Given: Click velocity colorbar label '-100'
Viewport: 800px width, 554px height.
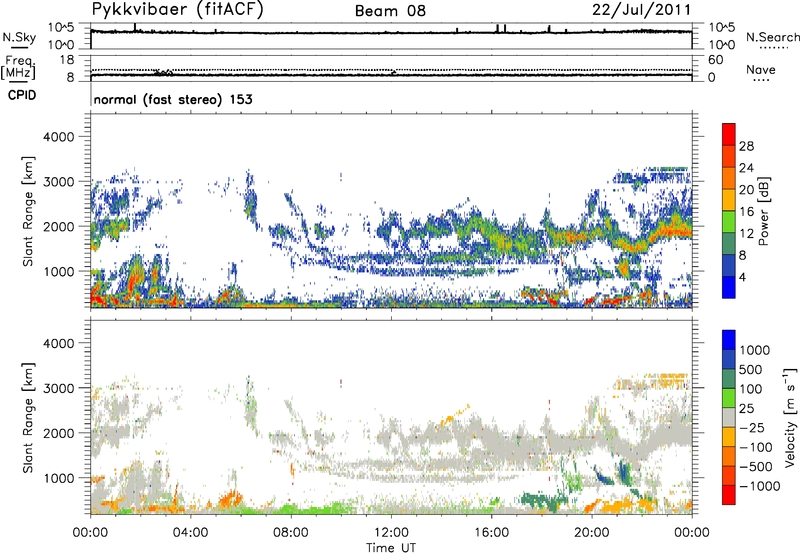Looking at the screenshot, I should coord(756,447).
